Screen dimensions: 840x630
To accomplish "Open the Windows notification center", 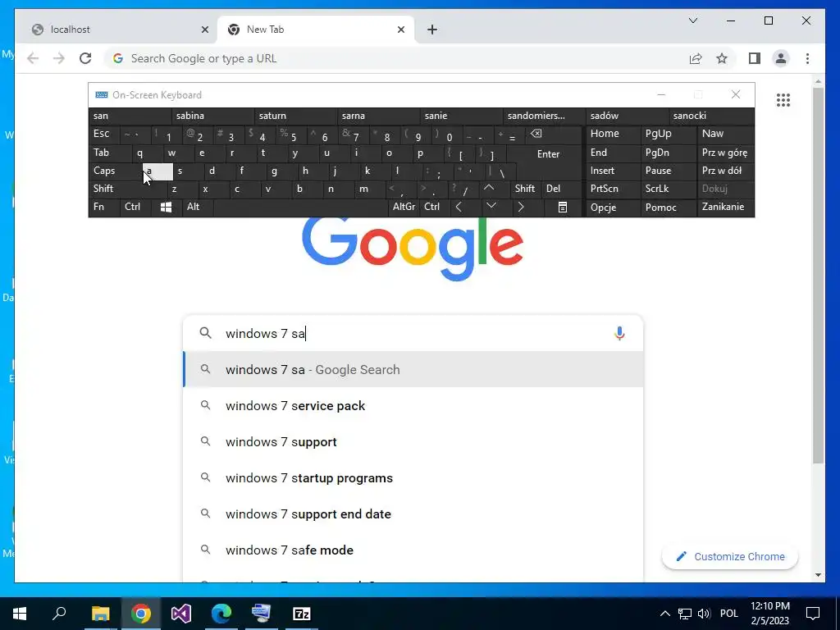I will [x=813, y=614].
